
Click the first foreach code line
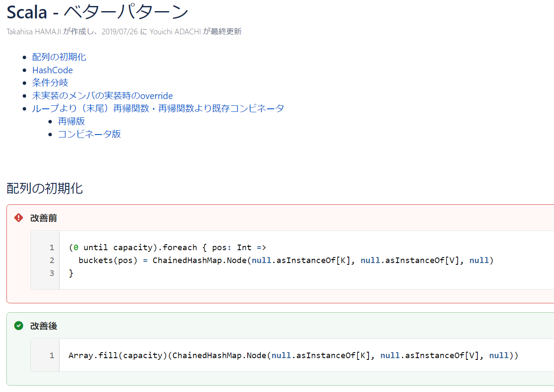168,247
